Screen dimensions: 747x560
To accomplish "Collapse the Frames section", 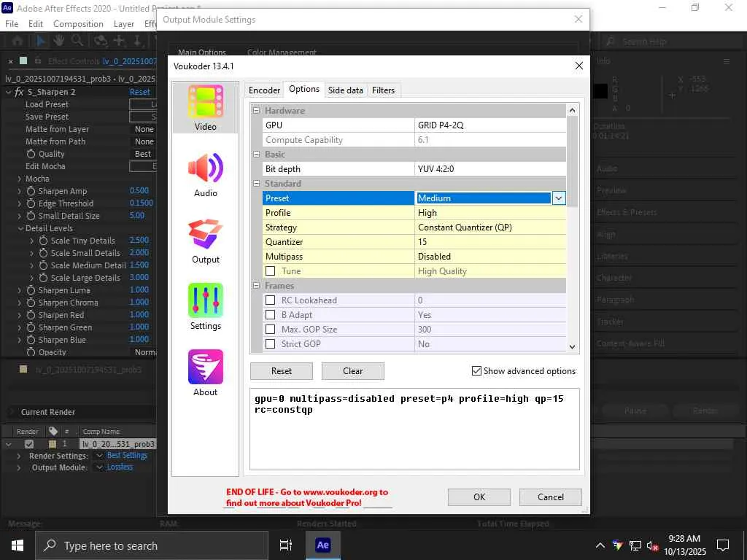I will pos(256,286).
